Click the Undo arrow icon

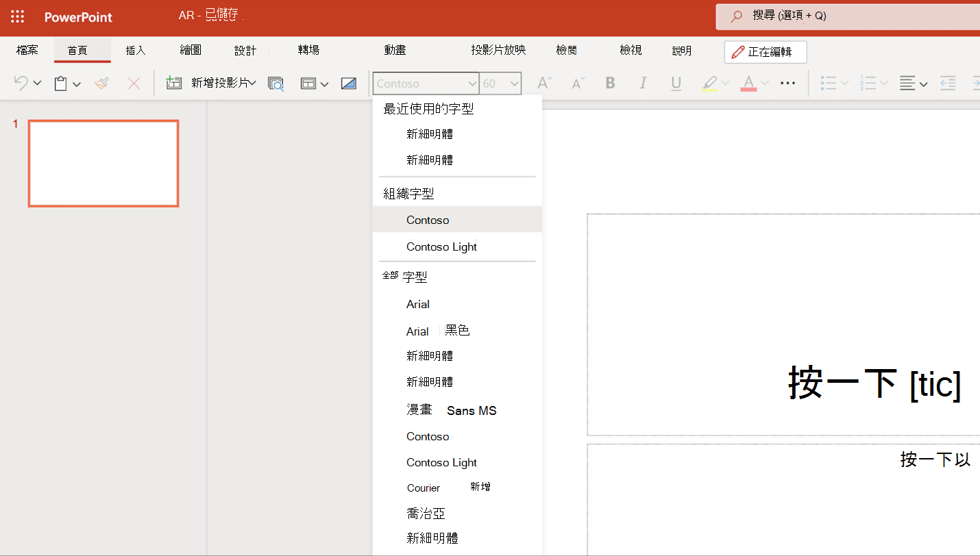pyautogui.click(x=21, y=84)
